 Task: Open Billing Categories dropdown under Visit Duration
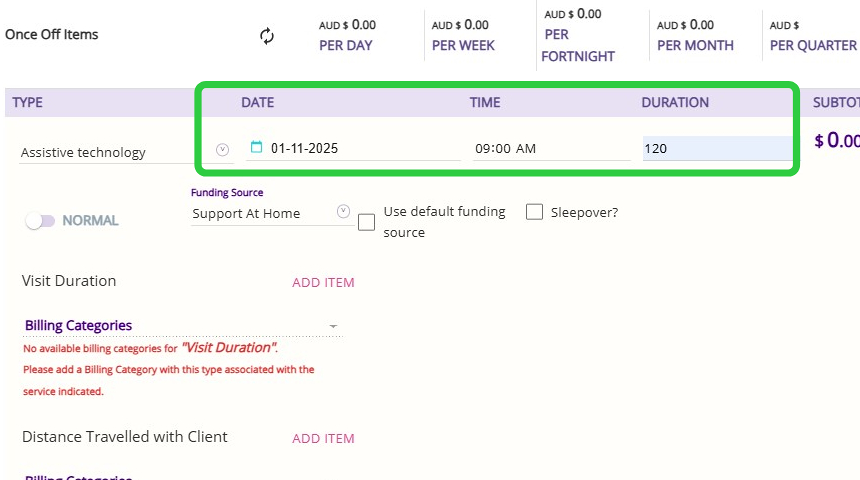333,326
